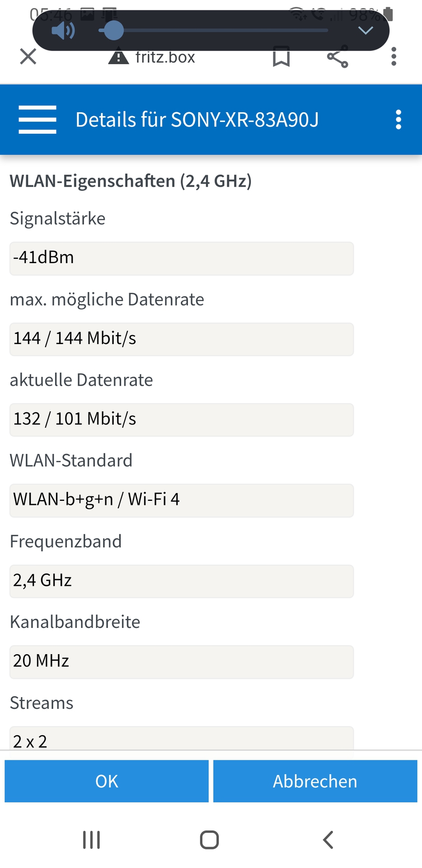Cancel with the Abbrechen button
The width and height of the screenshot is (422, 868).
(x=315, y=781)
